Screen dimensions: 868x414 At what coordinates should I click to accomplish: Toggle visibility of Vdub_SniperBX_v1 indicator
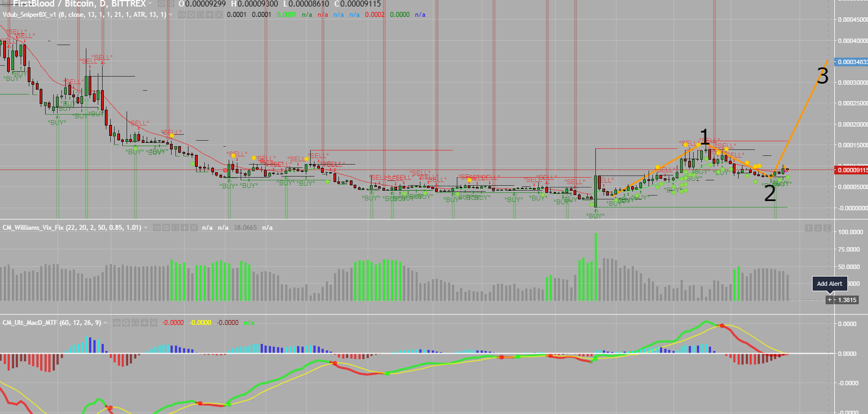(x=181, y=15)
